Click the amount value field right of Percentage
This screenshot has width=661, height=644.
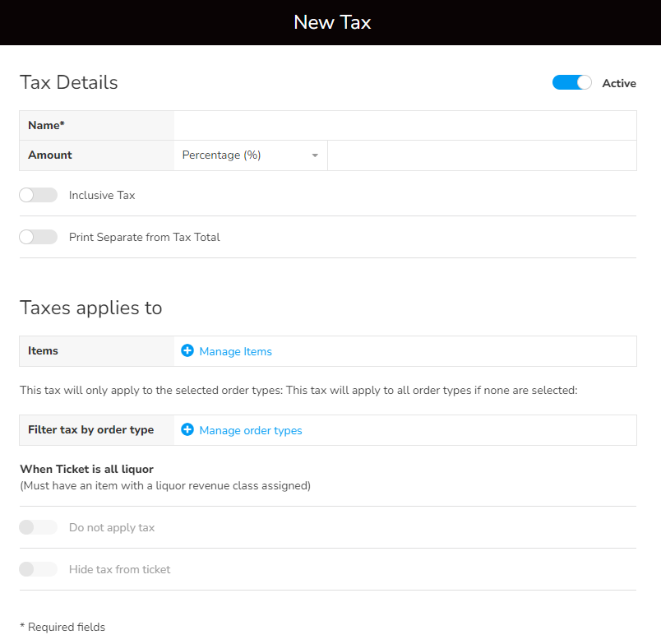coord(482,155)
